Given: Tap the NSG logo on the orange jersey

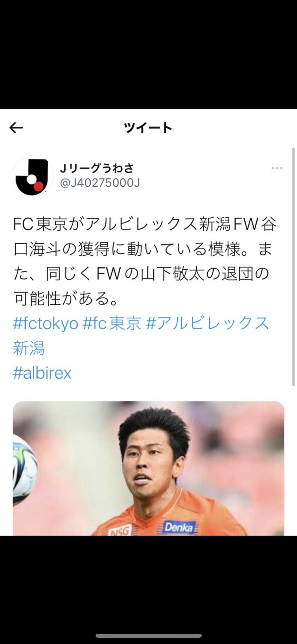Looking at the screenshot, I should pos(120,531).
